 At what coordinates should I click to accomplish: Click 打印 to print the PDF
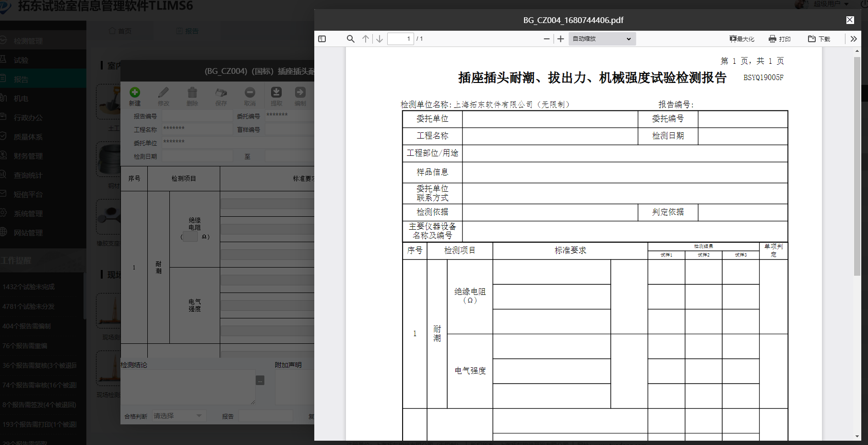point(780,39)
